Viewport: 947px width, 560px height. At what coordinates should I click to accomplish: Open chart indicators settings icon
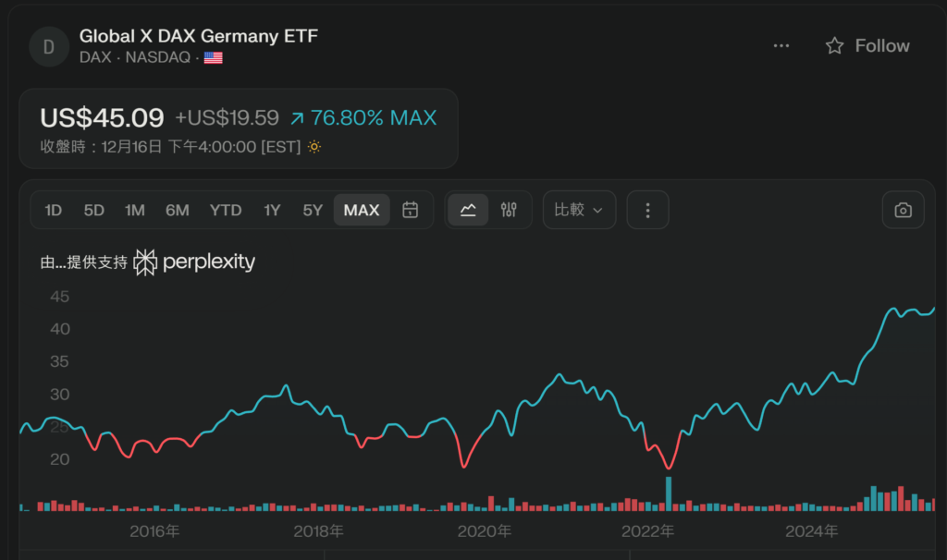(509, 211)
